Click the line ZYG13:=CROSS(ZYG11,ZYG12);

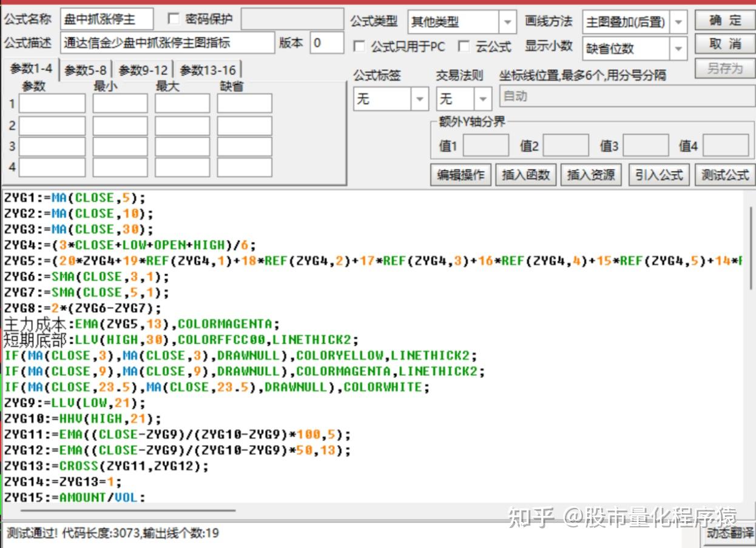click(x=106, y=466)
